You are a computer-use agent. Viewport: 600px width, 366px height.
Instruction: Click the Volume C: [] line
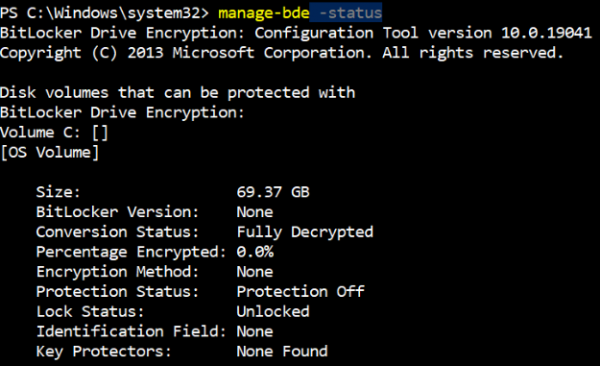54,132
